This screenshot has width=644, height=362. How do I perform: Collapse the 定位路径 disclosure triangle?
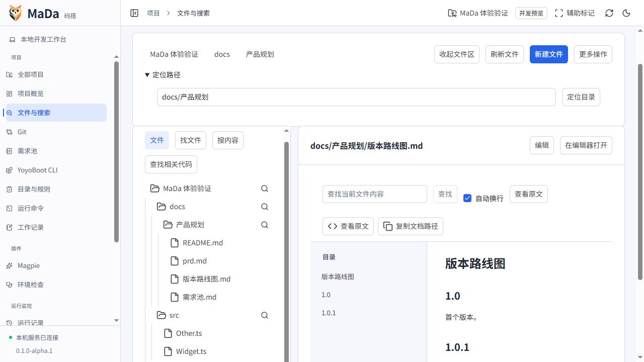click(147, 75)
